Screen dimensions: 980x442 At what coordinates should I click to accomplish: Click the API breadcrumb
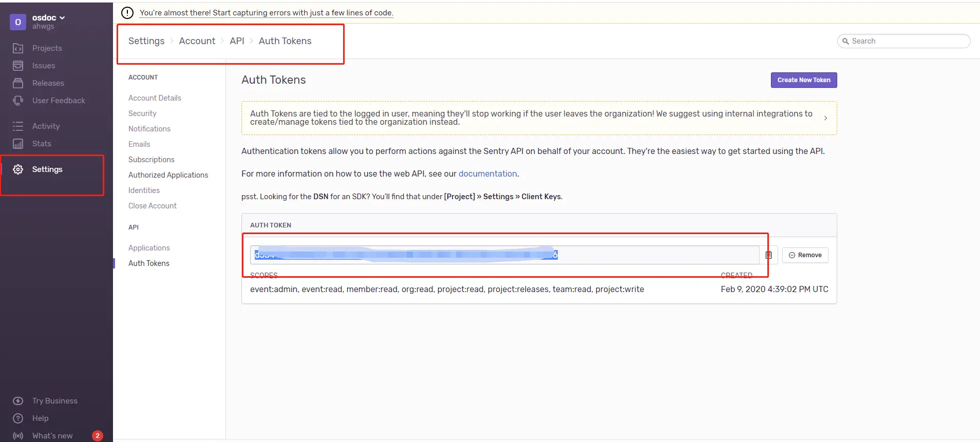[237, 41]
